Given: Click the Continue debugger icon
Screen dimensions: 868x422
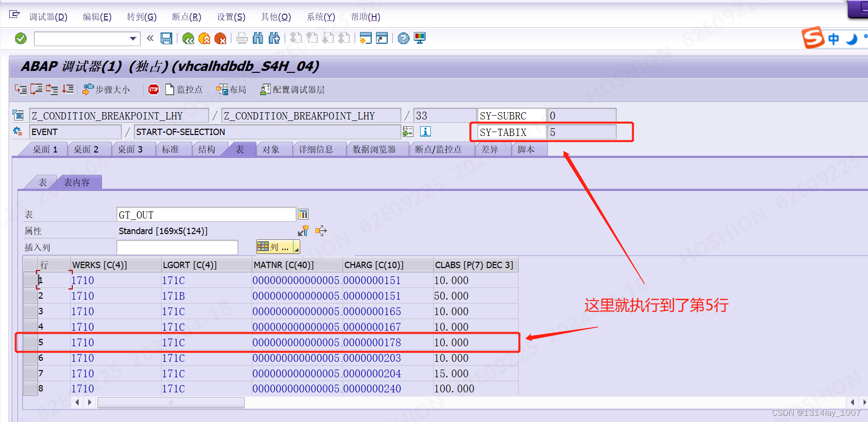Looking at the screenshot, I should 67,89.
